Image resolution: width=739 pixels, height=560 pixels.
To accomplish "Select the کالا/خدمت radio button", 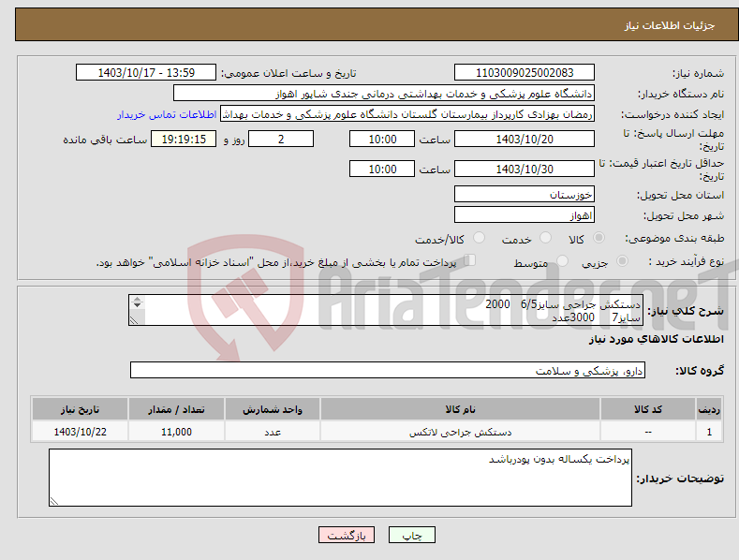I will point(479,238).
